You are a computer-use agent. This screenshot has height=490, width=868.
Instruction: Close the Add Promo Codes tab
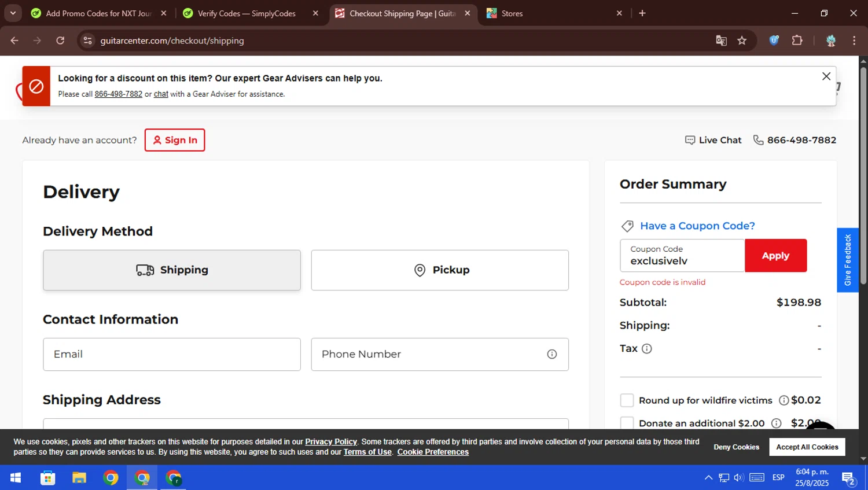point(164,13)
